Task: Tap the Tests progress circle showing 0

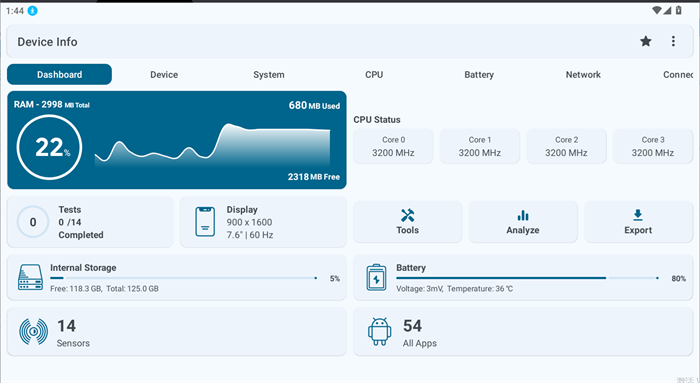Action: (33, 222)
